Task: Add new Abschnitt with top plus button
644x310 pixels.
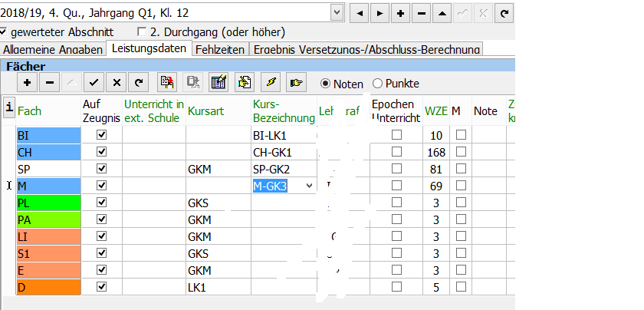Action: [400, 14]
